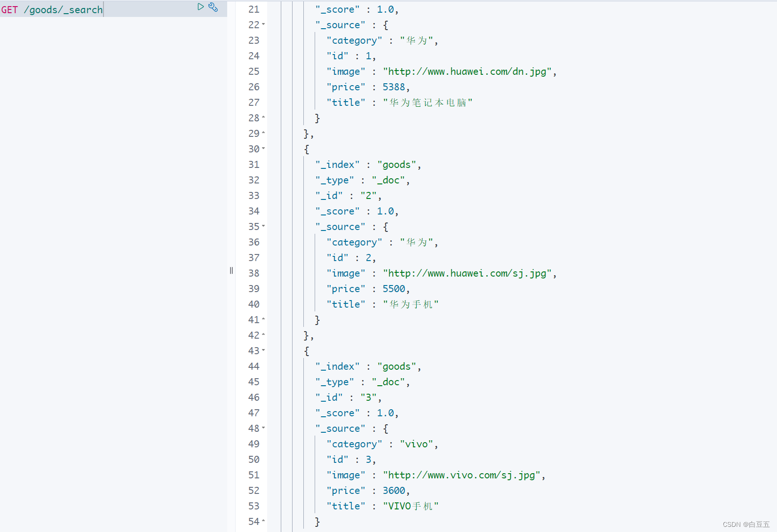Click line number 39 in the gutter
This screenshot has width=777, height=532.
[254, 289]
